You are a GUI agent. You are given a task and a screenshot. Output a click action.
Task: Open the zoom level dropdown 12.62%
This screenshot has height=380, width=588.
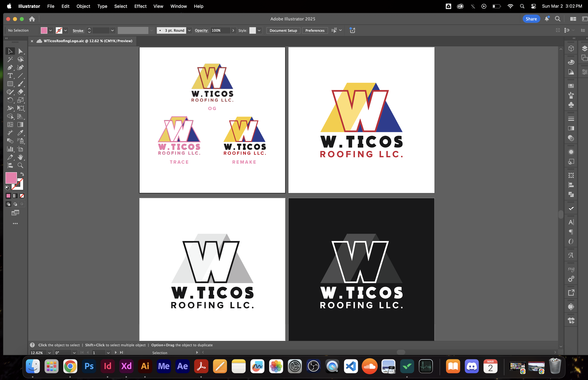click(x=49, y=353)
